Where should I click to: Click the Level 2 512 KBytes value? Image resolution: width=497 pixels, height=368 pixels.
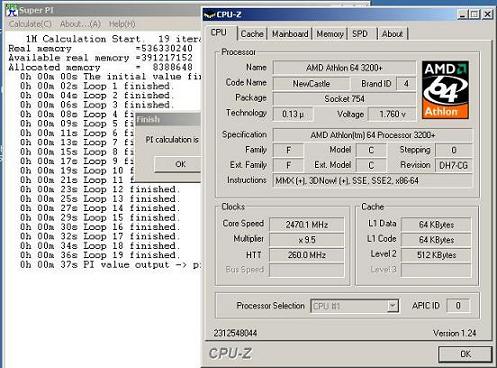coord(436,255)
